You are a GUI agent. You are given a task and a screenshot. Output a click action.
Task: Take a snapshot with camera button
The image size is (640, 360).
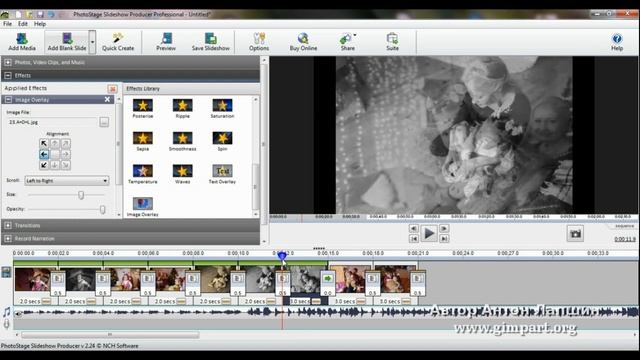[575, 234]
